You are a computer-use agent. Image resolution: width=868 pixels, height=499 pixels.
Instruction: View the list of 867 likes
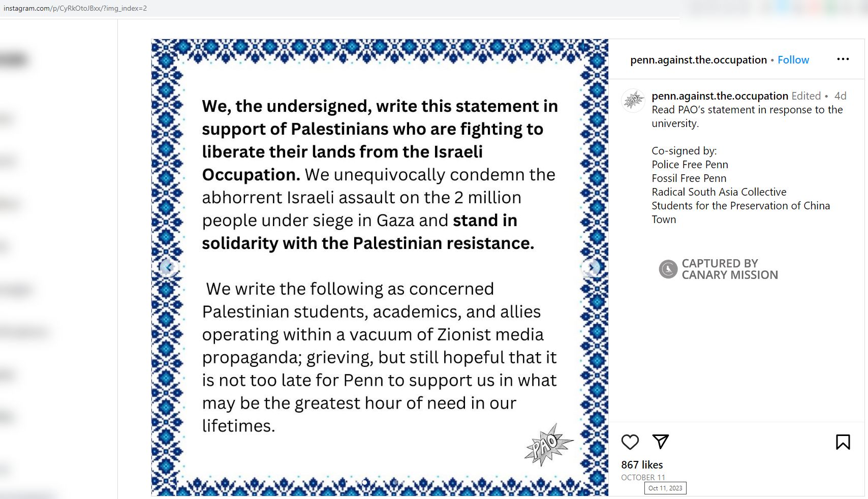[641, 464]
